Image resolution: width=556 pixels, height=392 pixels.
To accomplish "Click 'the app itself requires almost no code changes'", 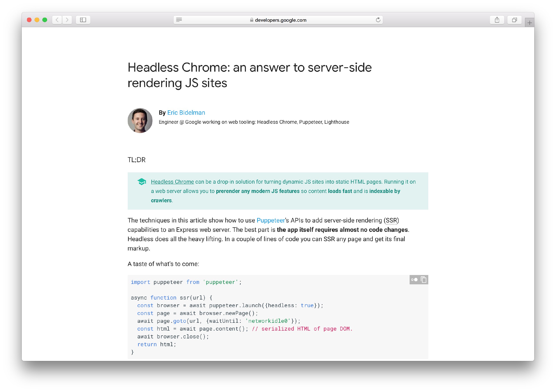I will 342,230.
